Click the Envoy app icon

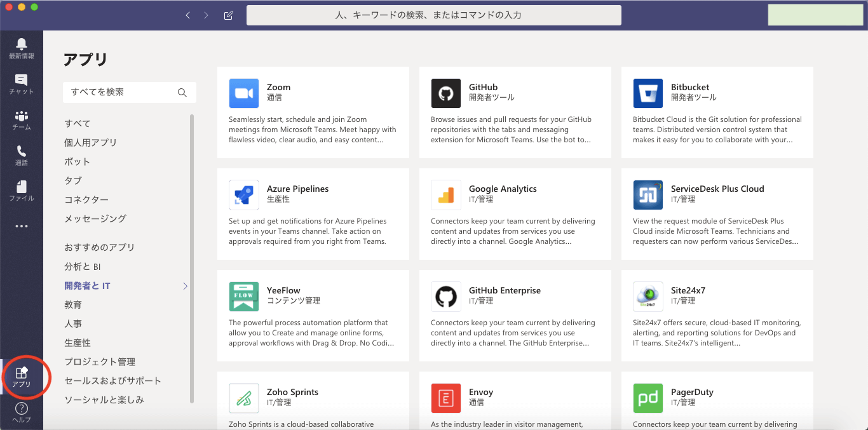point(446,398)
